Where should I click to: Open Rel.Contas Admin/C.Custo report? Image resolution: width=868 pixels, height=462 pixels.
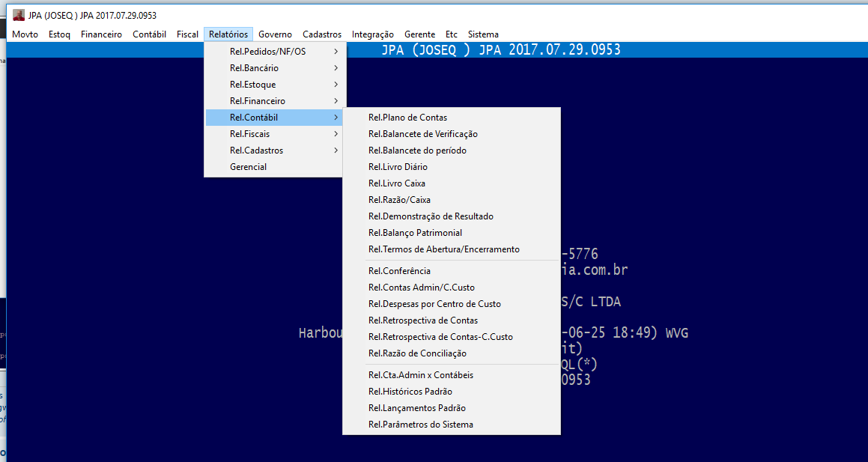452,288
